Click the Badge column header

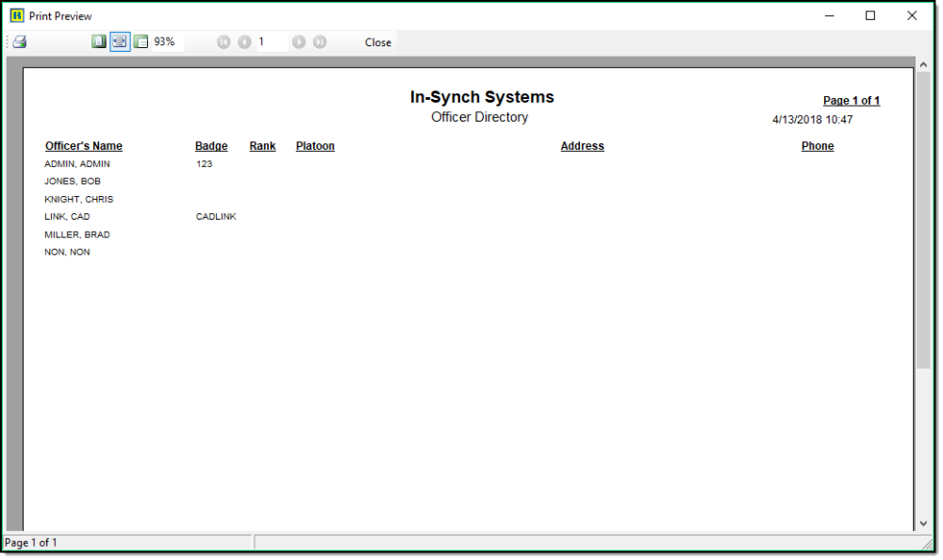pos(211,146)
